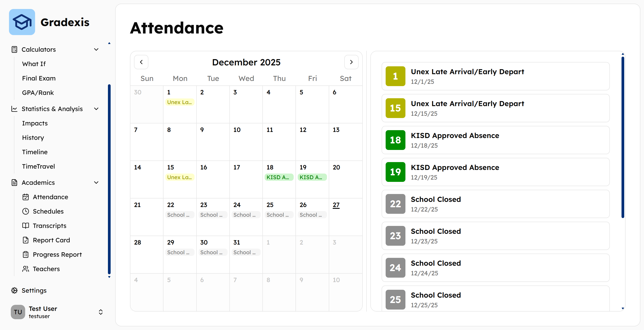Click the attendance list vertical scrollbar

tap(623, 137)
